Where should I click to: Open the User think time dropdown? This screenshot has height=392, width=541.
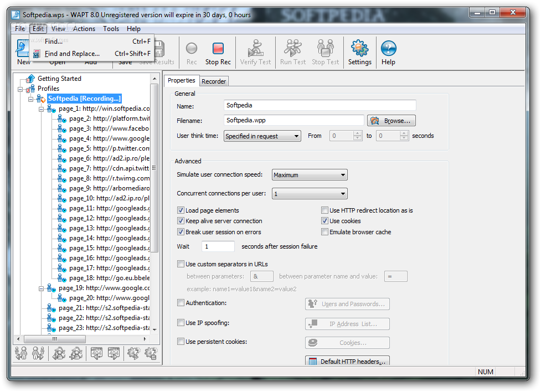tap(262, 136)
